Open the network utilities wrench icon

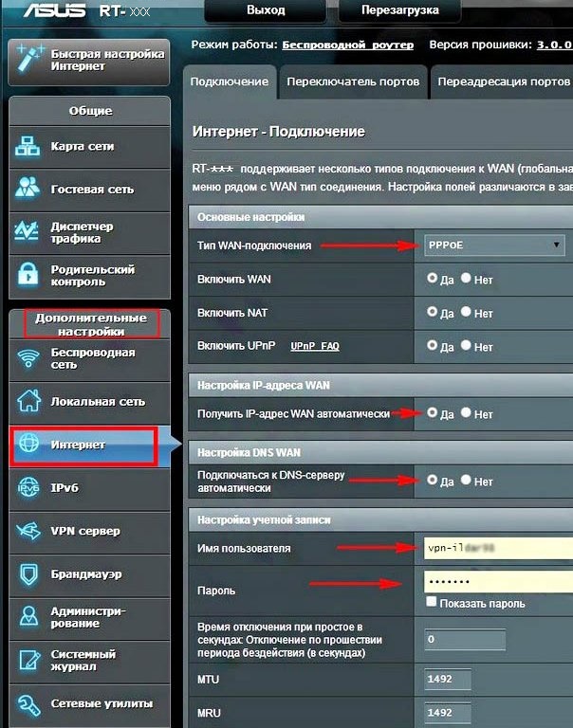coord(28,704)
